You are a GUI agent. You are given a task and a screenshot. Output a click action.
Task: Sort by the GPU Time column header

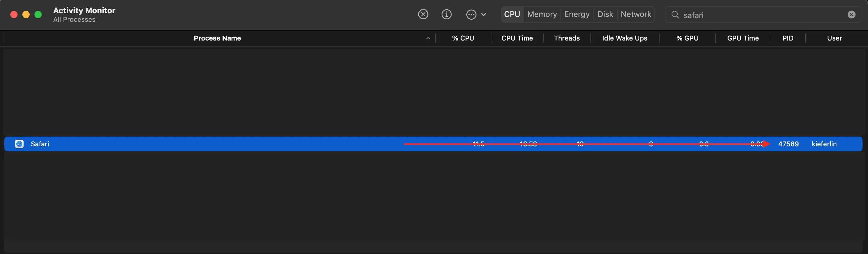click(743, 38)
